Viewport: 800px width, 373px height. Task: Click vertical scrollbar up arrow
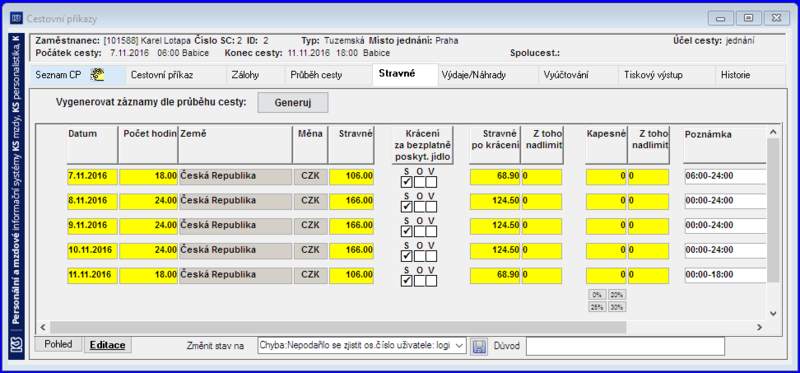click(x=773, y=133)
